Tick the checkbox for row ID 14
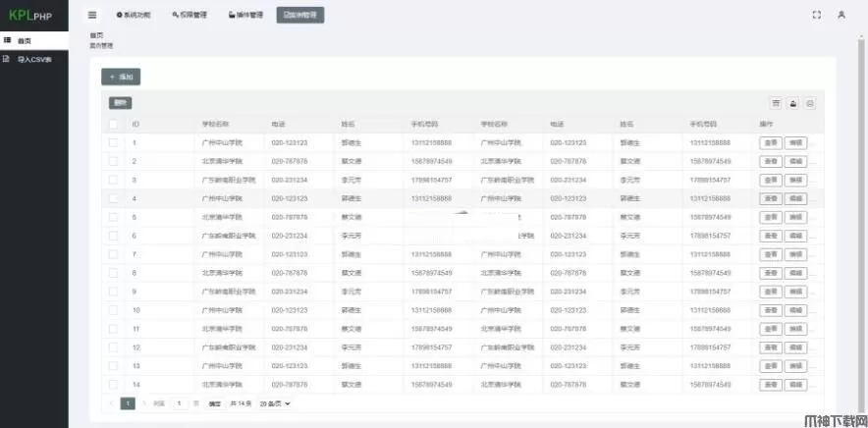Screen dimensions: 868x428 (x=114, y=384)
